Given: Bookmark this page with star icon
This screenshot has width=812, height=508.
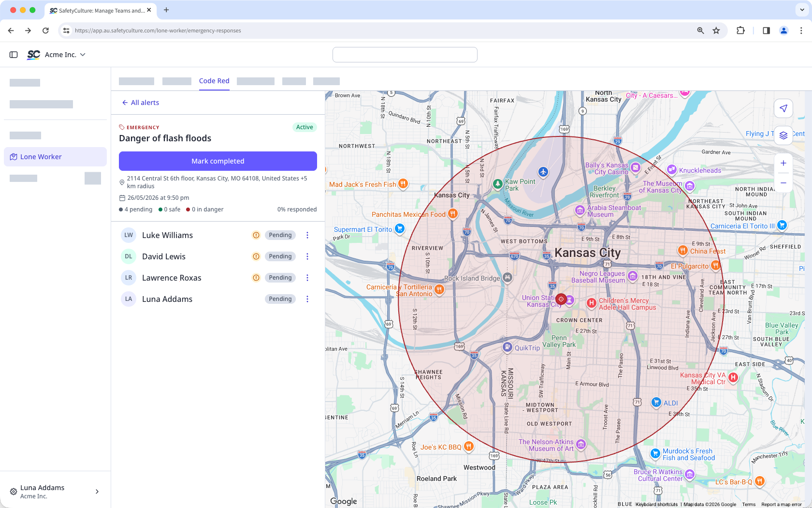Looking at the screenshot, I should pos(716,30).
